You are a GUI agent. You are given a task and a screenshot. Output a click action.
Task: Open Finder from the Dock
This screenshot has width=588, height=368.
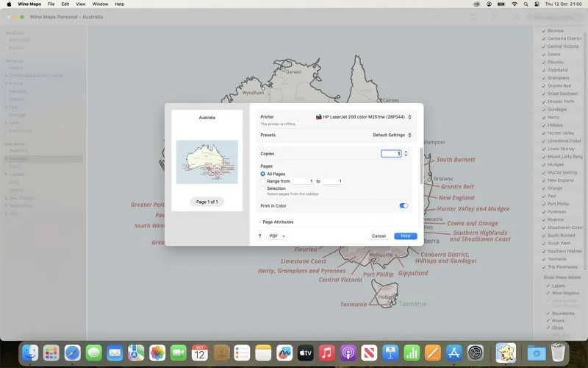pyautogui.click(x=30, y=353)
